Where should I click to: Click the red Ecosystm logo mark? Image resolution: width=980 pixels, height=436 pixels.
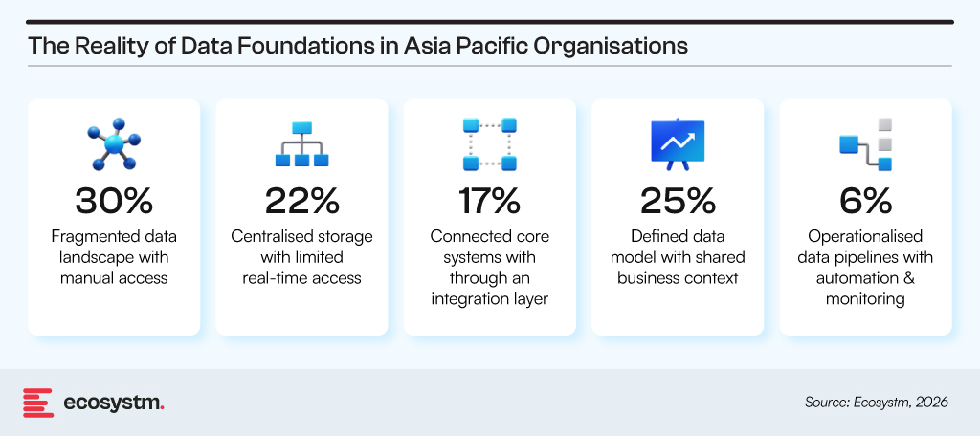[x=37, y=403]
